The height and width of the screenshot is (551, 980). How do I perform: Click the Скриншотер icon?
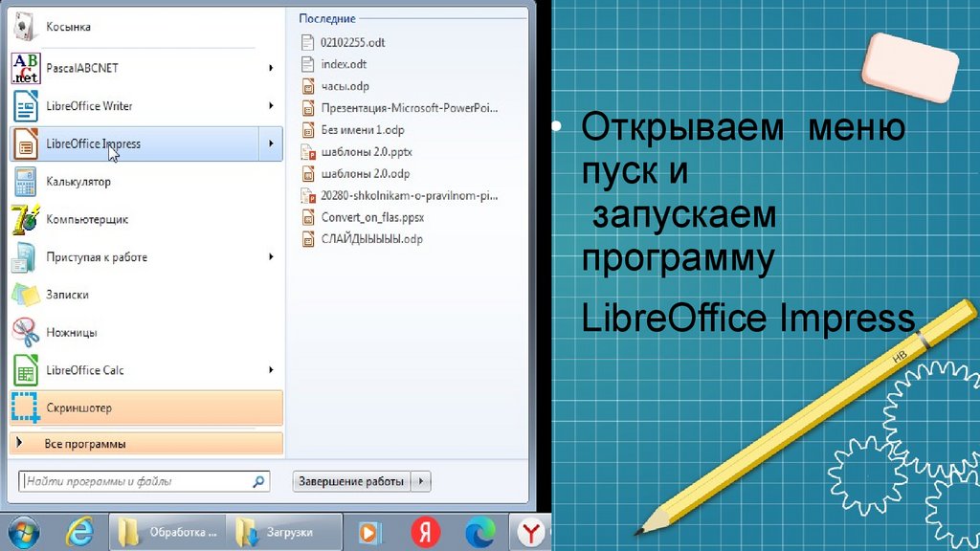pyautogui.click(x=26, y=408)
